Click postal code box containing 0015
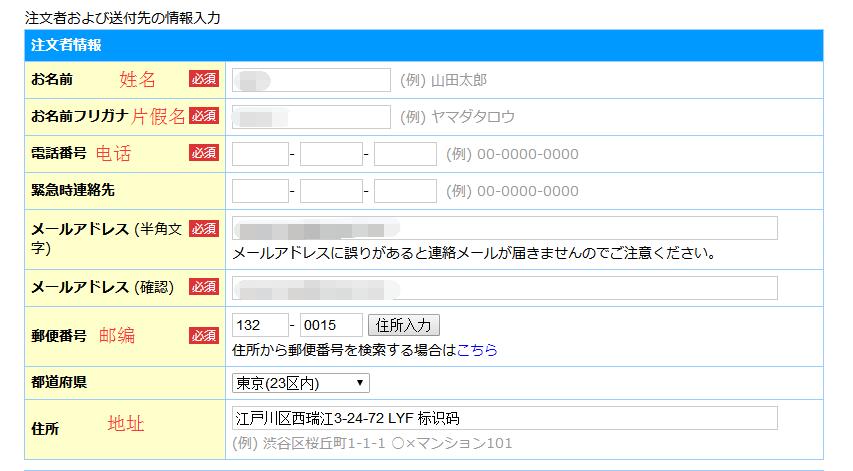This screenshot has height=471, width=853. coord(331,325)
